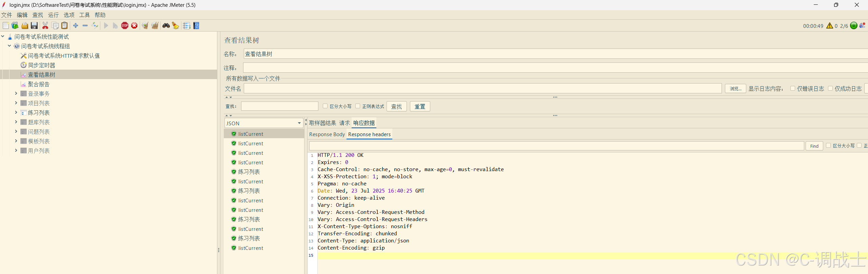868x274 pixels.
Task: Switch to 请求 tab
Action: [x=344, y=123]
